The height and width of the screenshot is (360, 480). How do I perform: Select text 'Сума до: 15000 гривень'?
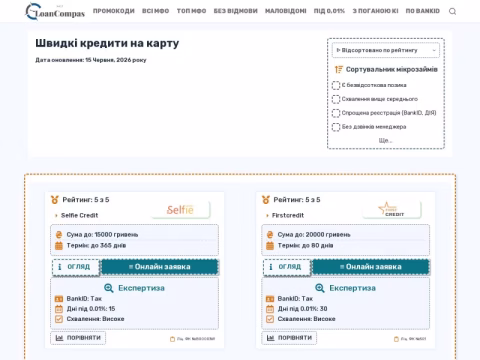pyautogui.click(x=102, y=235)
